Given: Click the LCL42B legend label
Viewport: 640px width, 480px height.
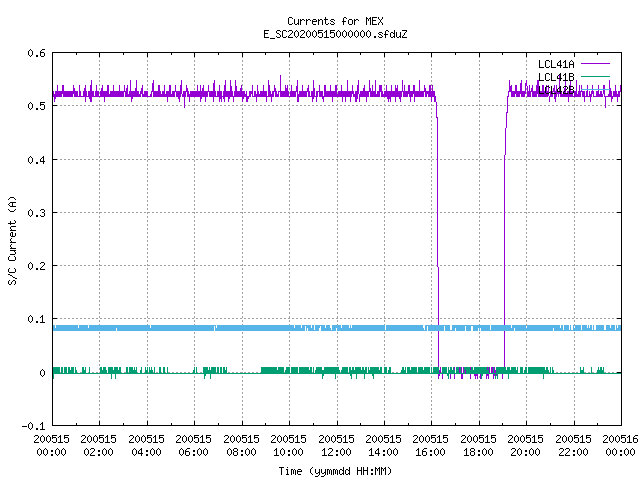Looking at the screenshot, I should [x=556, y=90].
